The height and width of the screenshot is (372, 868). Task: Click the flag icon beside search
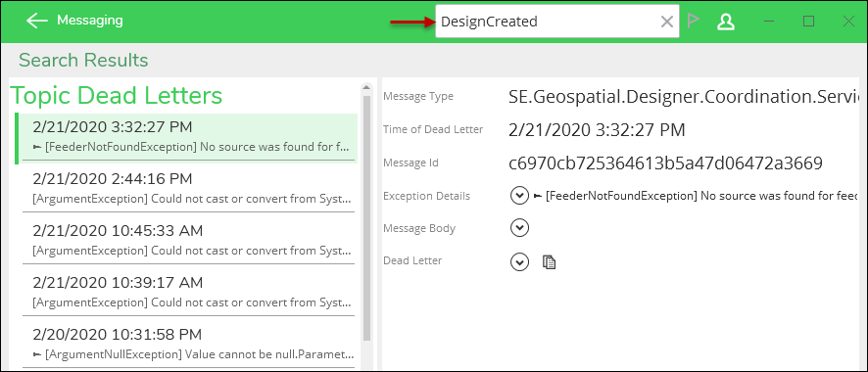point(693,21)
